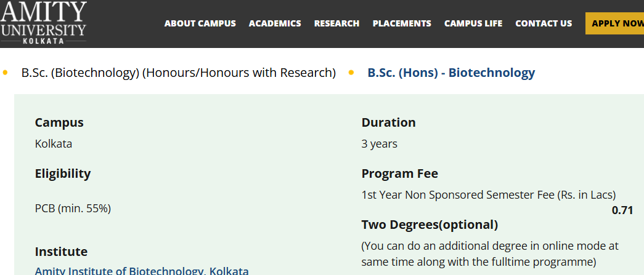Click the Campus heading
This screenshot has width=644, height=275.
59,122
